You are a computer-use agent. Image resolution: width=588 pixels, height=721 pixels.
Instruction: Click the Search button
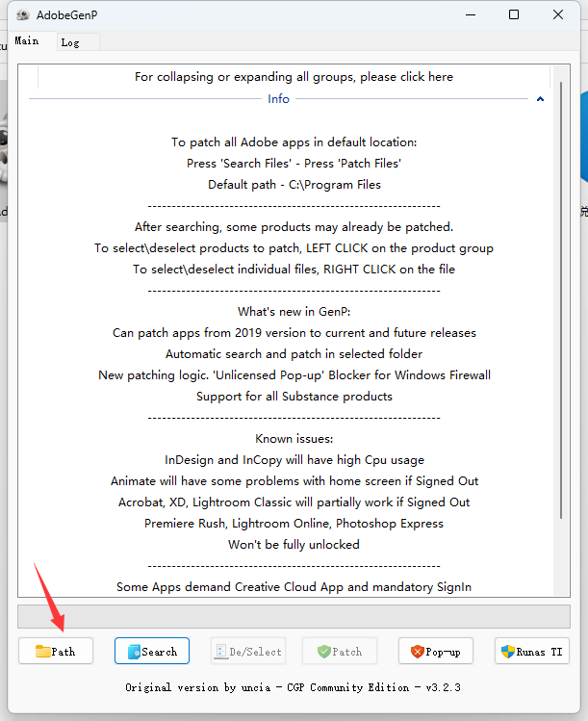click(152, 651)
